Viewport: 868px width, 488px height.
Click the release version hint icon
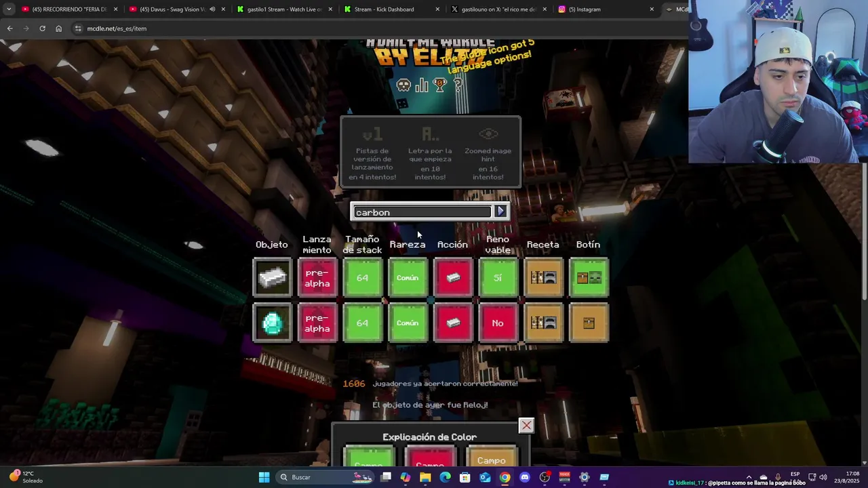point(372,134)
